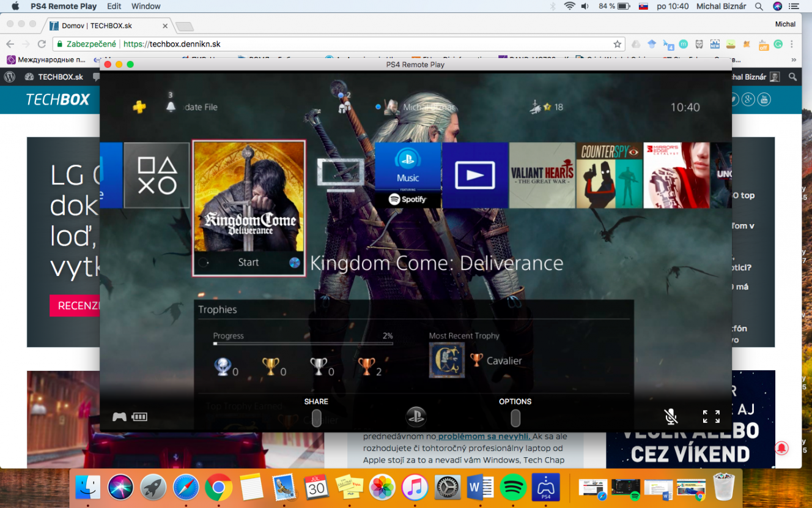Open Finder from the Dock
Image resolution: width=812 pixels, height=508 pixels.
(x=88, y=488)
